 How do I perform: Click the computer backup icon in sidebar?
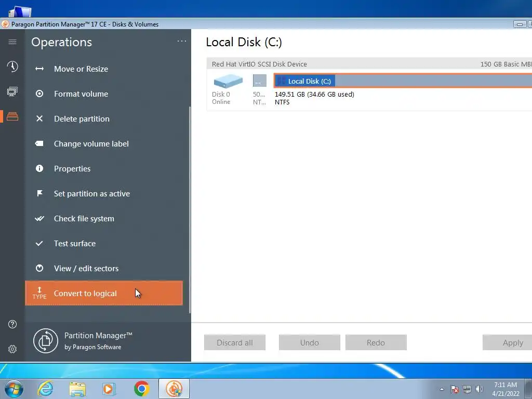click(x=12, y=91)
